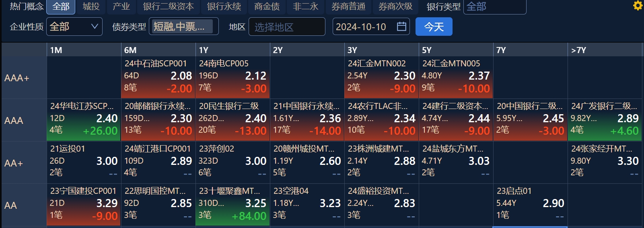
Task: Open the 23启点01 bond cell
Action: coord(530,205)
